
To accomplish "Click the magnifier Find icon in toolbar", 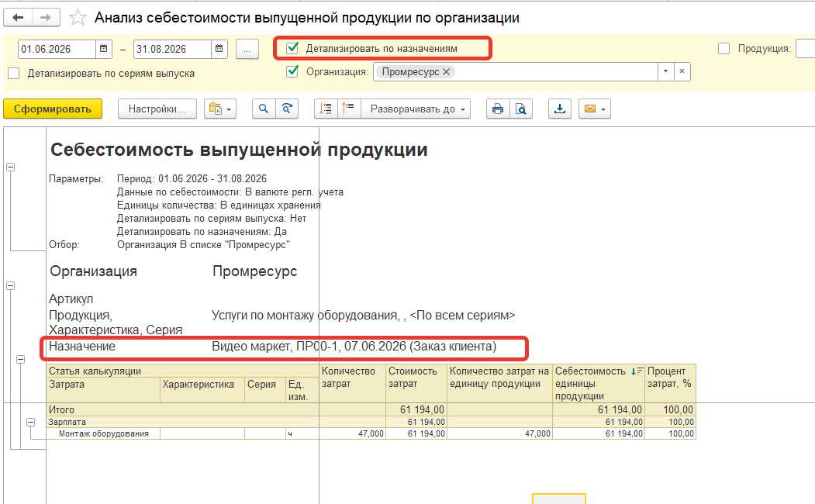I will [264, 109].
